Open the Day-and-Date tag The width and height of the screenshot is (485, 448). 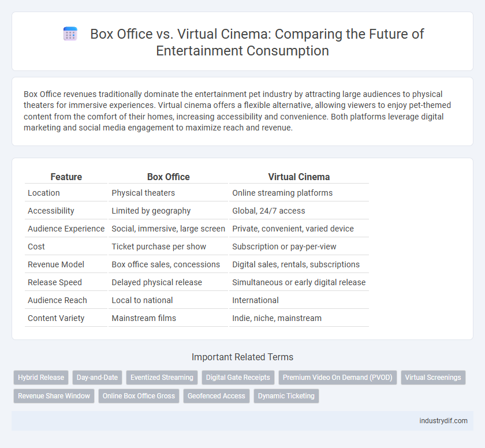tap(97, 378)
